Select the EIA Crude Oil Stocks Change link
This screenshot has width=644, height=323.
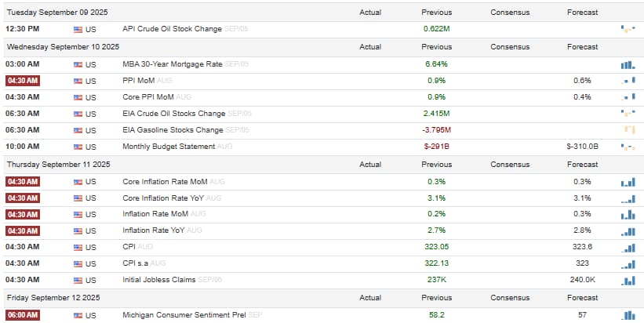[x=173, y=114]
